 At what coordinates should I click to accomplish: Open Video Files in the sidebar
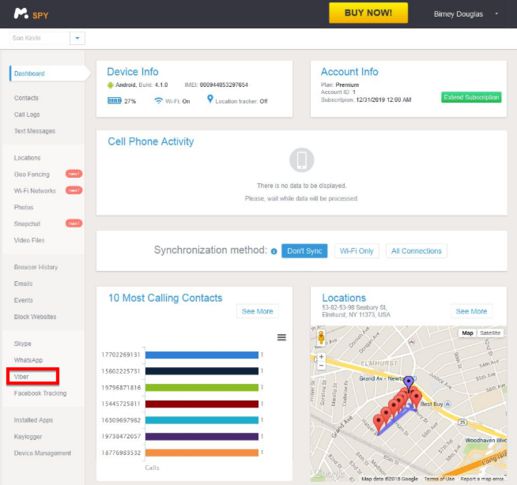[x=29, y=240]
